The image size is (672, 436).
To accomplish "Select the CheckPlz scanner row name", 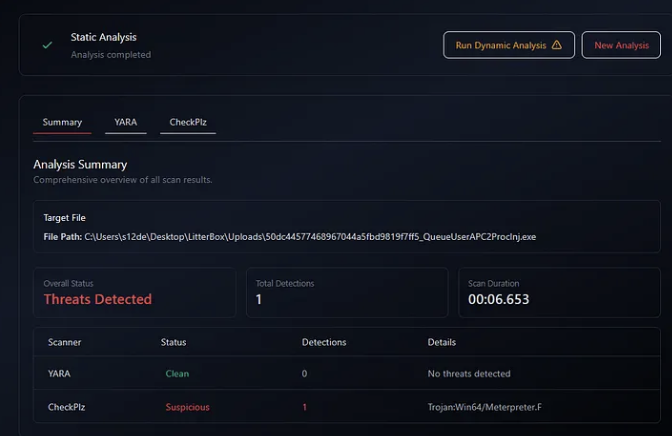I will tap(65, 407).
